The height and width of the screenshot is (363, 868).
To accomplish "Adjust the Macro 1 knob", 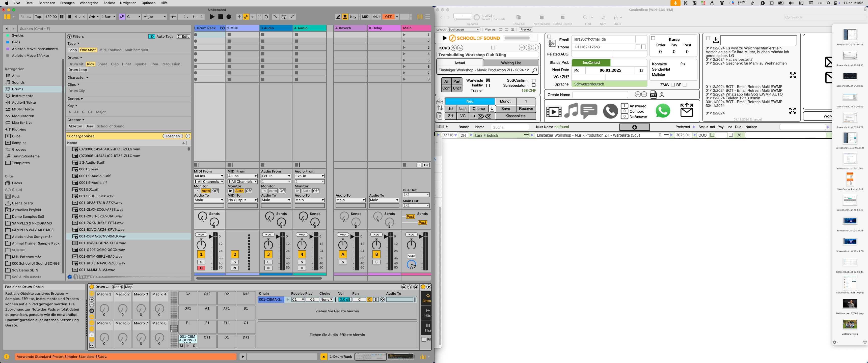I will [104, 308].
